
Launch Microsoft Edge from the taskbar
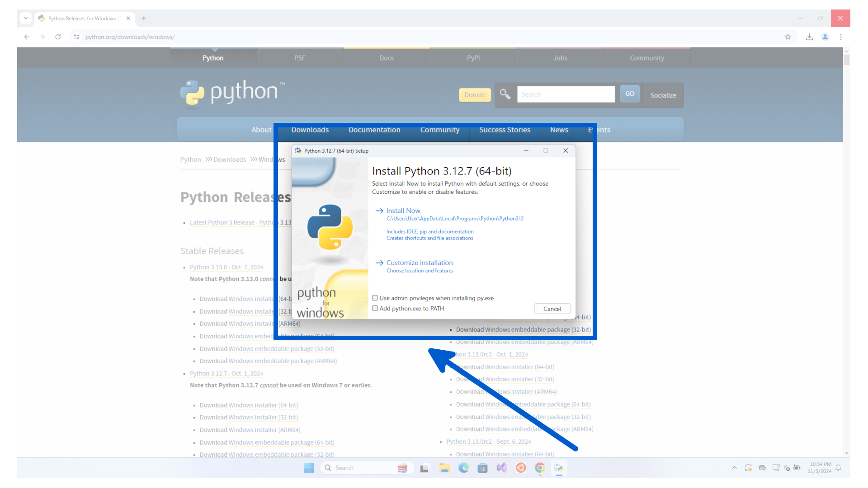coord(463,468)
